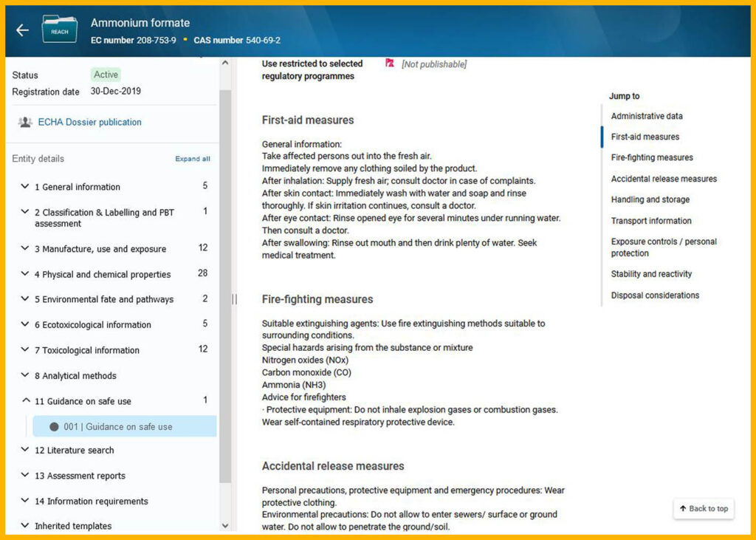Click count 28 beside Physical and chemical properties
The height and width of the screenshot is (540, 756).
click(202, 273)
